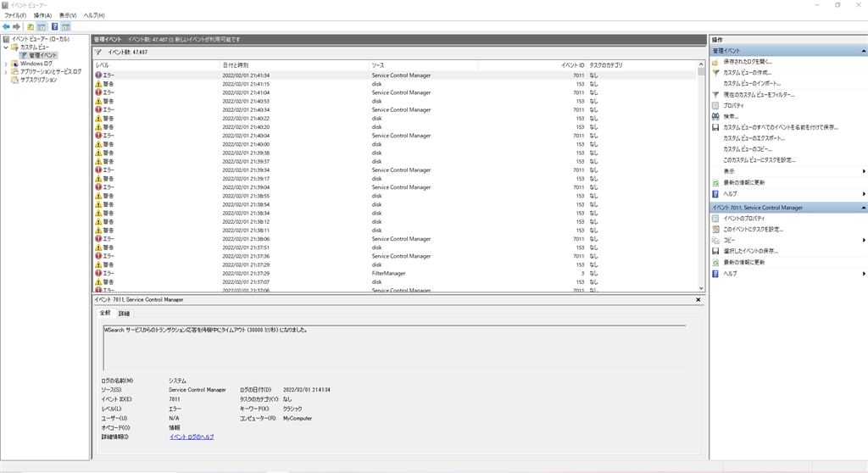Image resolution: width=868 pixels, height=473 pixels.
Task: Open 検索 binoculars action
Action: point(731,116)
